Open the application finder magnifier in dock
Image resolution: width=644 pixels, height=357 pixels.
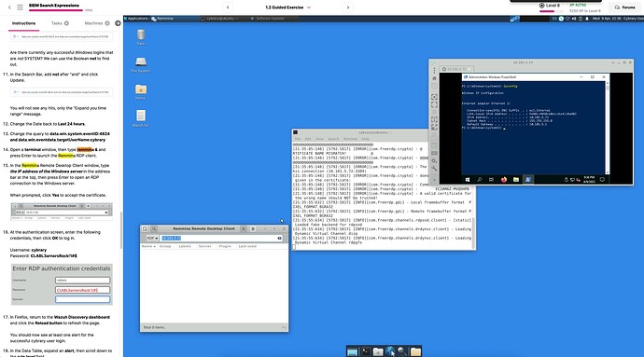click(x=402, y=351)
